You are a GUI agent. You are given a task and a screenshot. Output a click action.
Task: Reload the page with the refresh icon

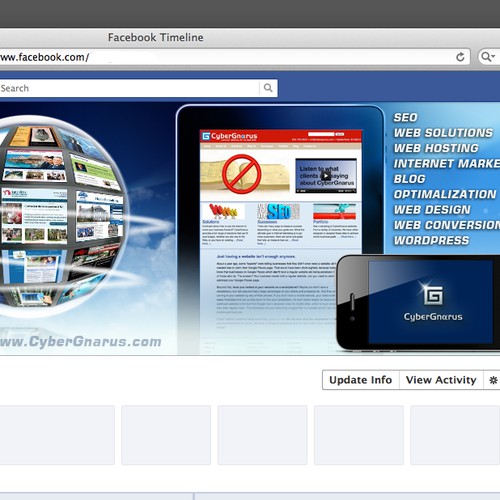tap(460, 57)
